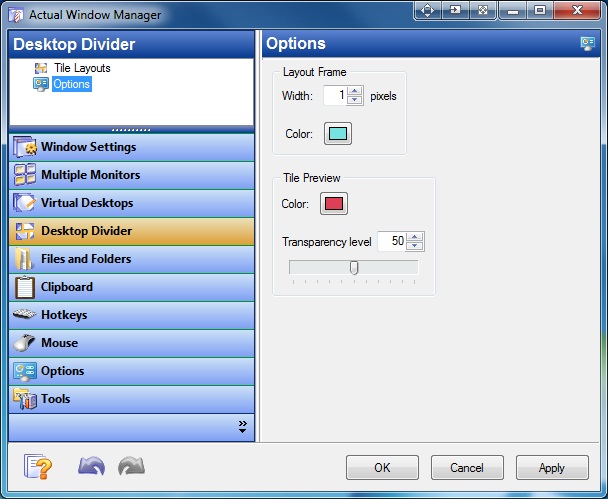Click the Hotkeys keyboard icon
Screen dimensions: 608x499
[24, 314]
